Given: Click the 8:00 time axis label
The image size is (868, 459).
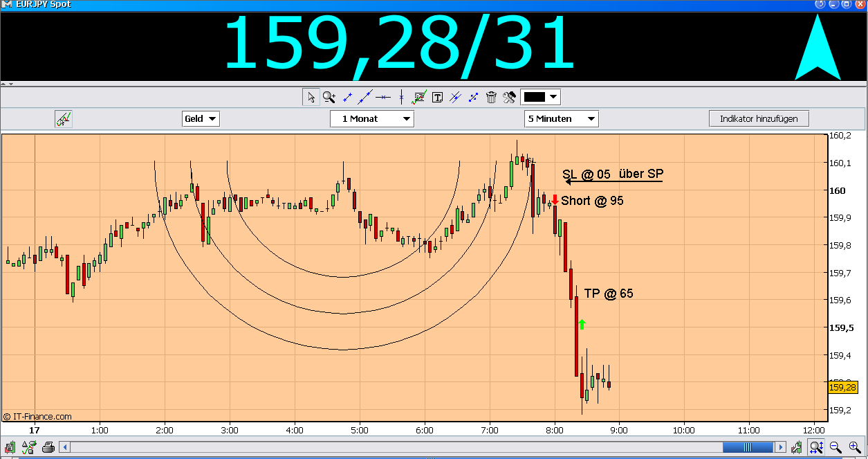Looking at the screenshot, I should coord(554,430).
